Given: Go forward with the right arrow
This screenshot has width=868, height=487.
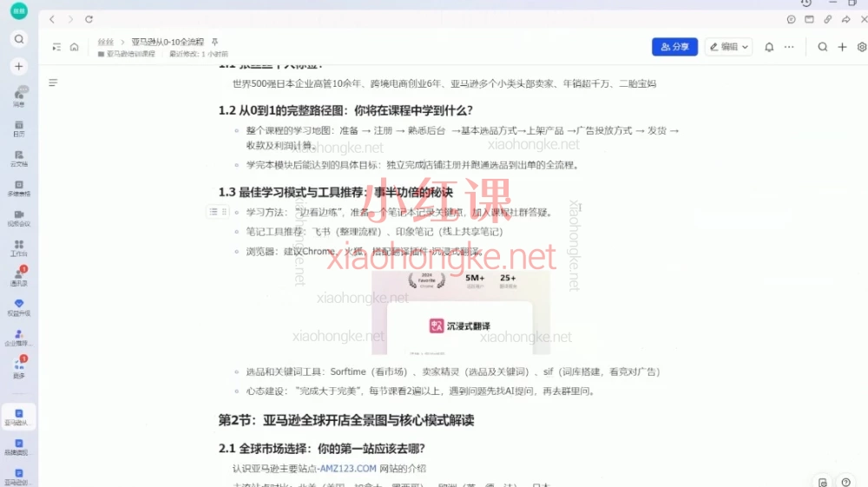Looking at the screenshot, I should 70,19.
